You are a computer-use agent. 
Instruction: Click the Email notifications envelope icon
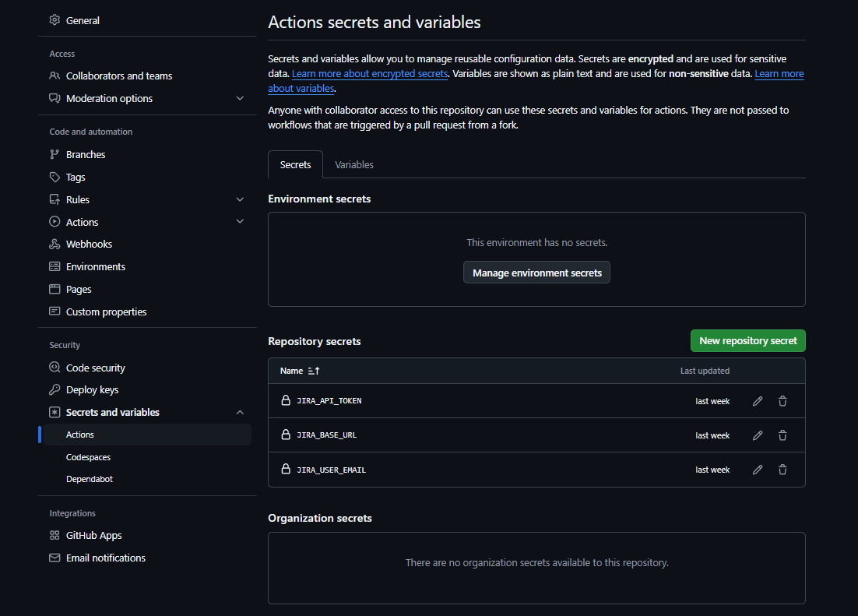(x=55, y=558)
